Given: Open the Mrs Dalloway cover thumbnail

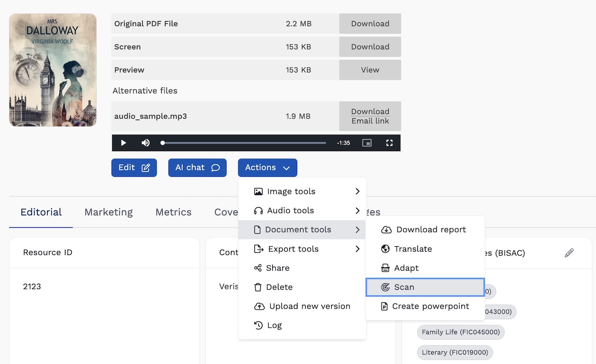Looking at the screenshot, I should click(53, 70).
